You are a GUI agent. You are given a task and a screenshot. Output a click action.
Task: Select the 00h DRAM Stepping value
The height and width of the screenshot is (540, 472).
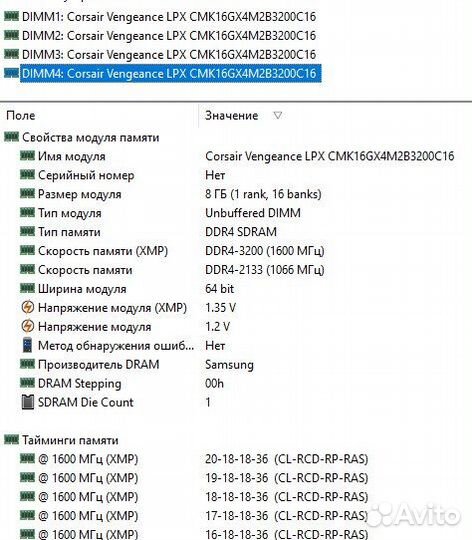coord(214,384)
